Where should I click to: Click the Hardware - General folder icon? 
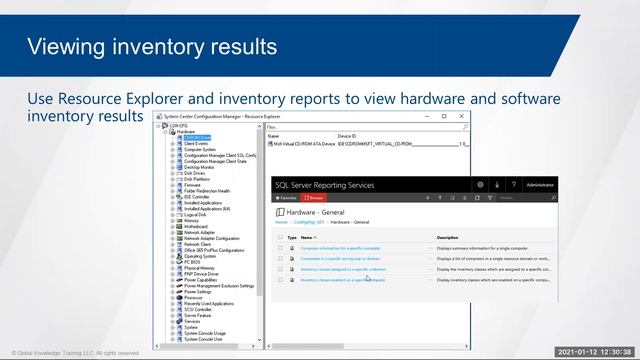click(x=280, y=212)
